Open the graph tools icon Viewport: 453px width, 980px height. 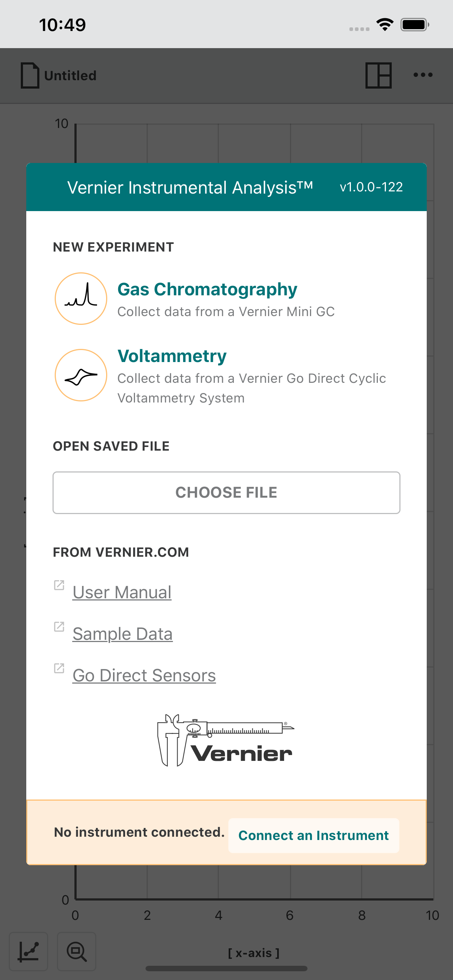click(28, 952)
